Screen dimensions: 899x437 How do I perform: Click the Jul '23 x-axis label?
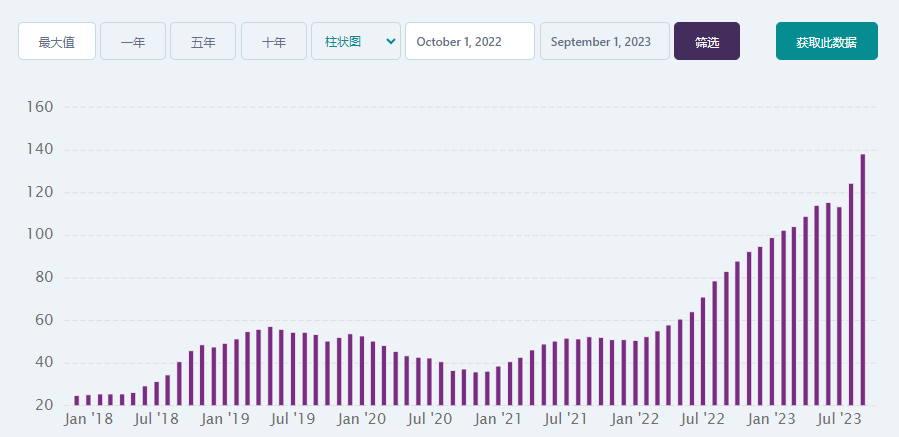839,419
